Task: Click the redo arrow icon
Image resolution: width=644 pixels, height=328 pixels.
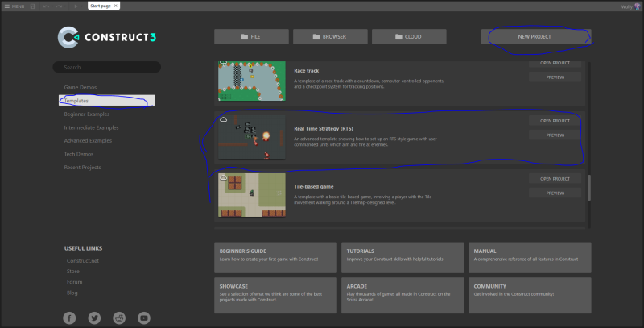Action: [x=59, y=6]
